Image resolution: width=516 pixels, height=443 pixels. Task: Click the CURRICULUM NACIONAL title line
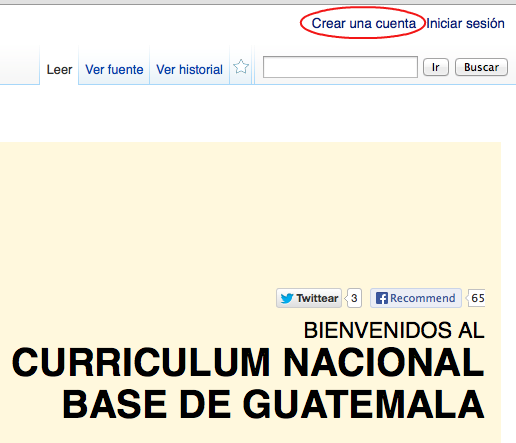248,362
